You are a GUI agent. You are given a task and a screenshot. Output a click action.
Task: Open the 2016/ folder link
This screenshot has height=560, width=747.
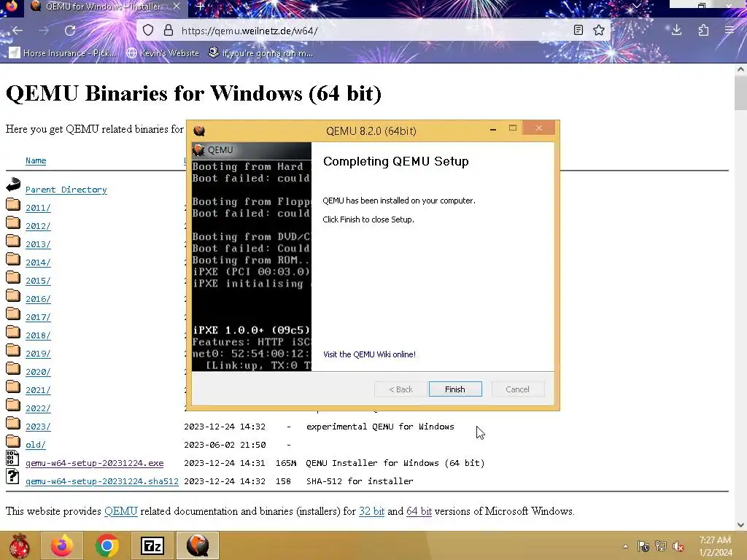(38, 298)
